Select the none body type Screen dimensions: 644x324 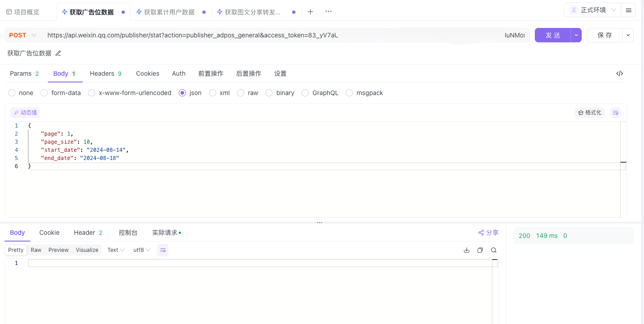coord(21,93)
